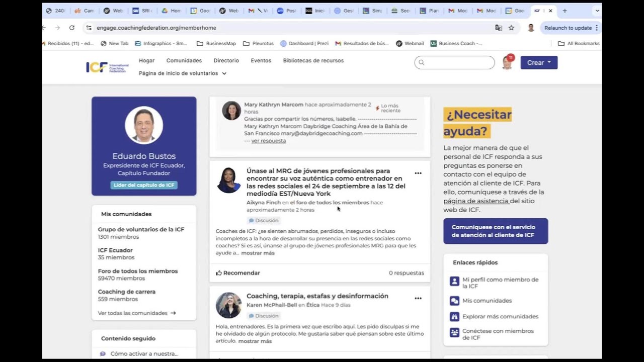
Task: Click the ICF logo in the header
Action: [107, 67]
